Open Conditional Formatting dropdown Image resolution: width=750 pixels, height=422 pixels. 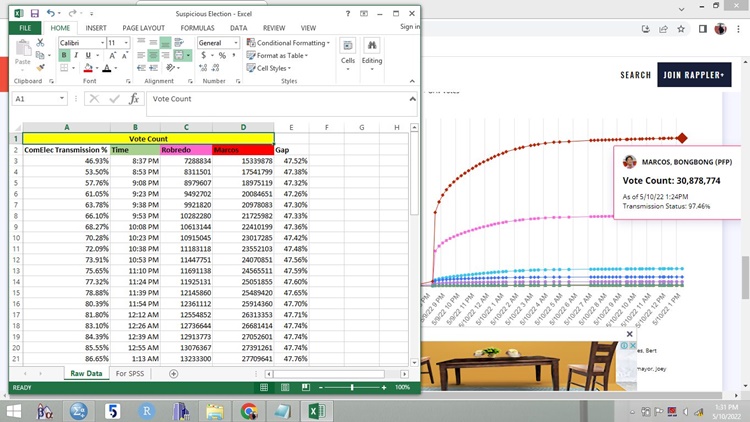click(288, 43)
